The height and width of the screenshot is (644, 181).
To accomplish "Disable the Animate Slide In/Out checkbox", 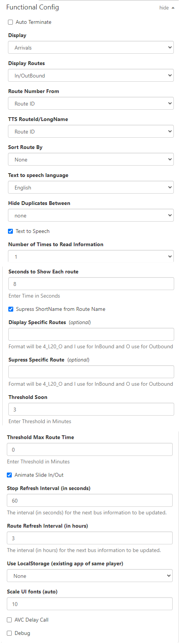I will [9, 475].
